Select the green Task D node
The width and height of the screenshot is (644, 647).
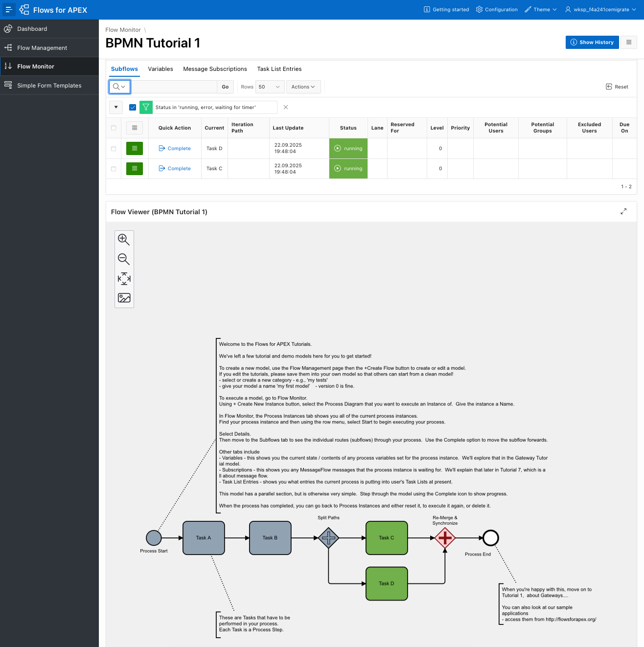(387, 583)
